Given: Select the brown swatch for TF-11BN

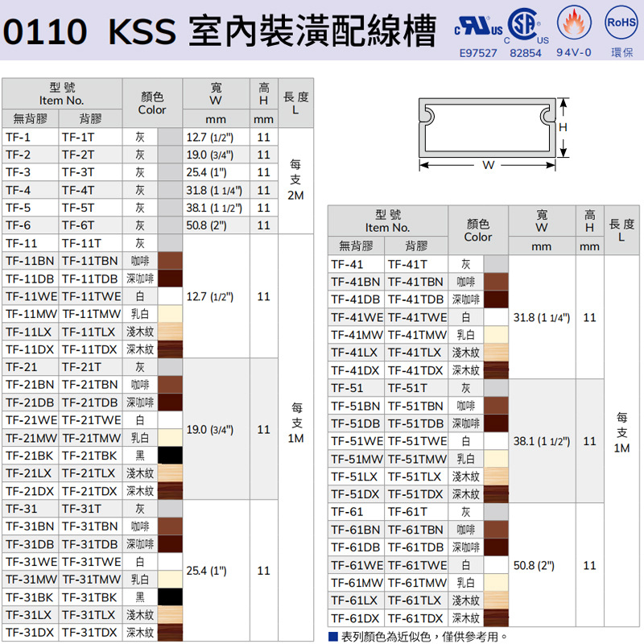Looking at the screenshot, I should pos(170,261).
